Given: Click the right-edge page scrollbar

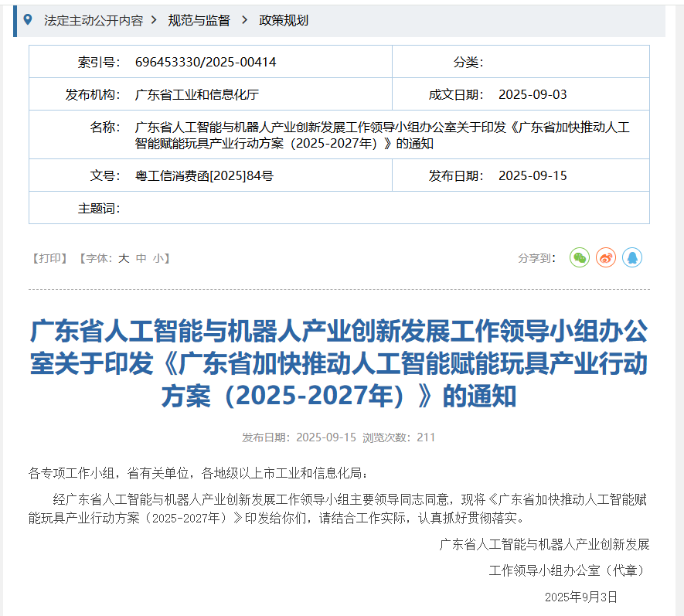Looking at the screenshot, I should (680, 309).
